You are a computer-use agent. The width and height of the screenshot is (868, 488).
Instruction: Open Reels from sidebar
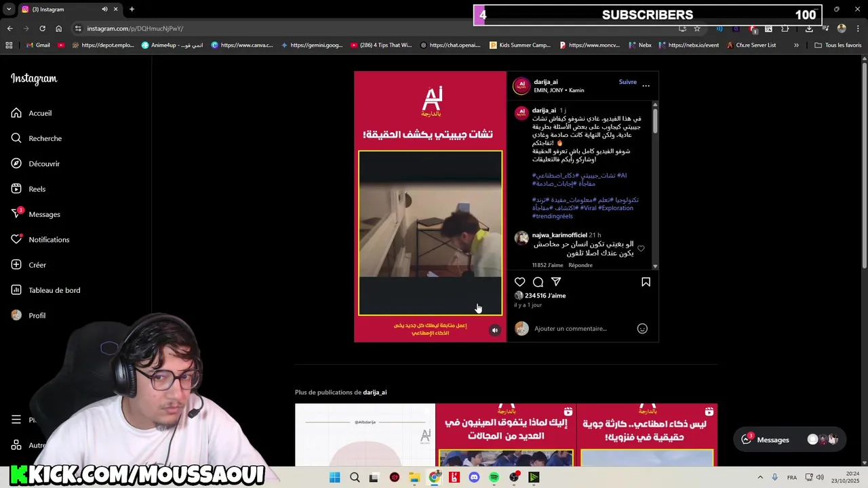pos(28,189)
